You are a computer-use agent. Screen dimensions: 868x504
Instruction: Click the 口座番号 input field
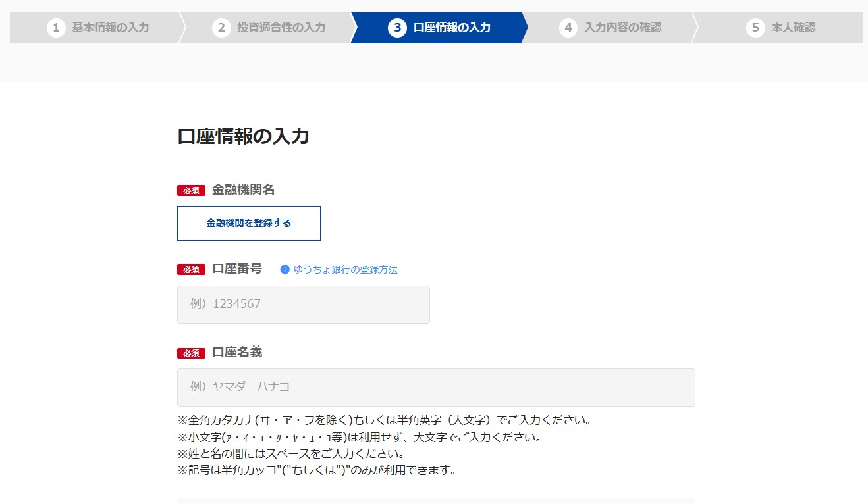pos(303,304)
